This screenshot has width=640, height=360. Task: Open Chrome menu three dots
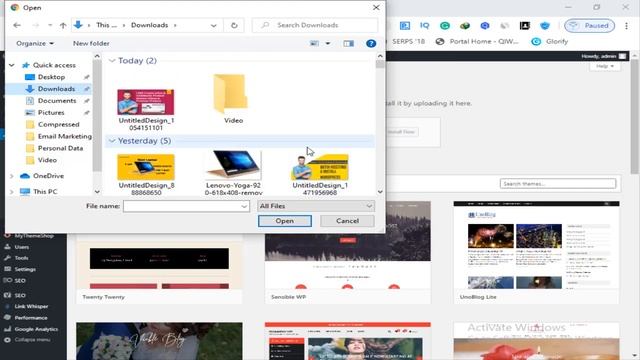[x=626, y=25]
